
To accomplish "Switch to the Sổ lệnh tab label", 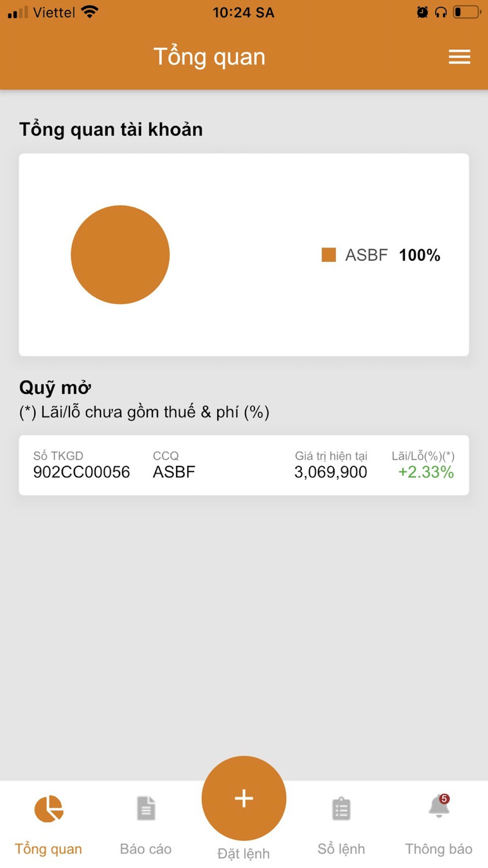I will click(x=341, y=849).
